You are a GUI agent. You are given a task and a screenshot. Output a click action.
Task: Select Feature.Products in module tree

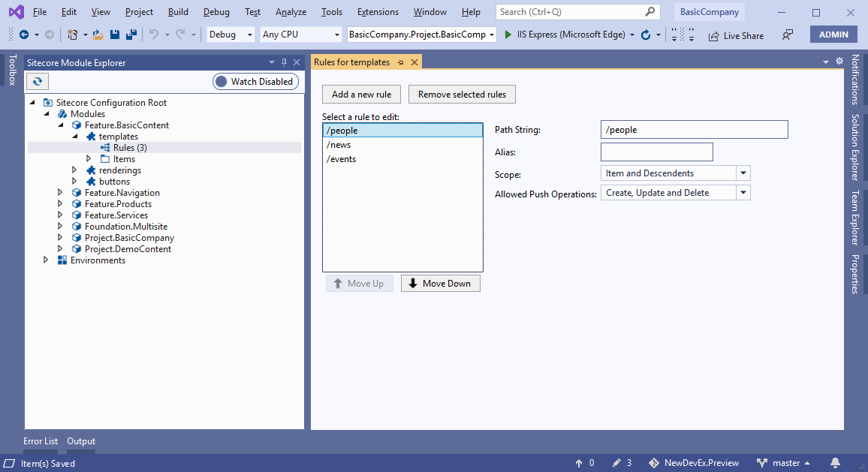[x=118, y=203]
